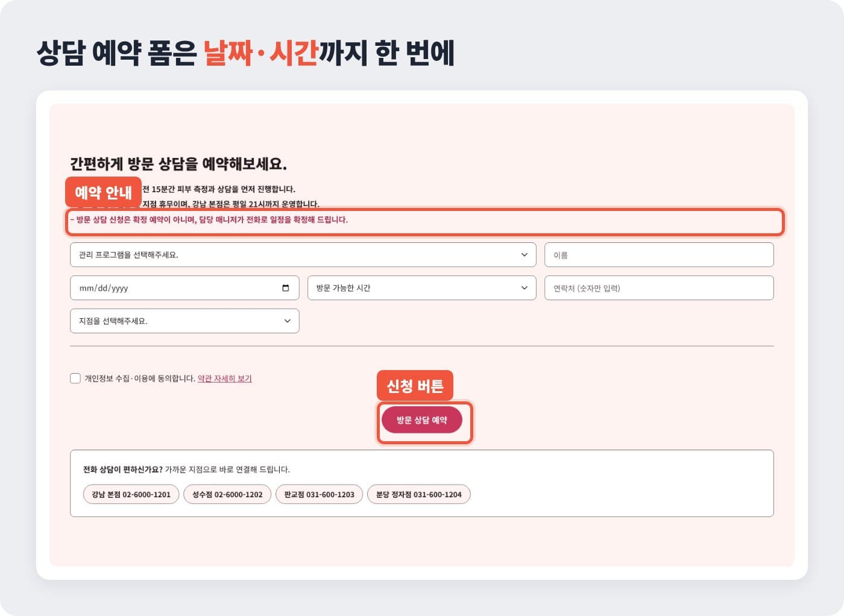Call 판교점 031-600-1203 chip
This screenshot has width=844, height=616.
[319, 494]
